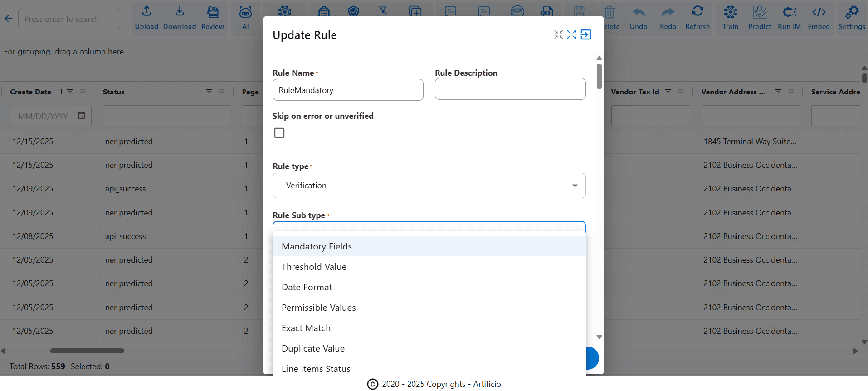Open Settings from the toolbar
The width and height of the screenshot is (868, 391).
click(852, 18)
